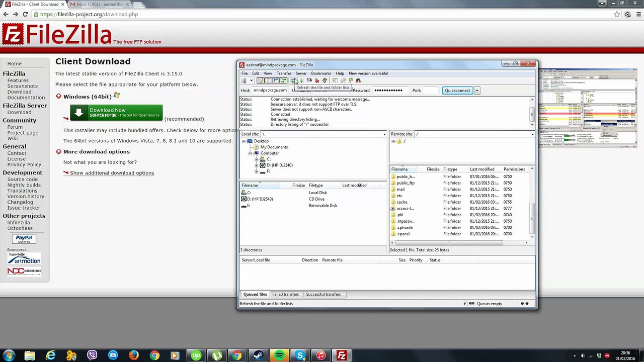Sort local files by Filetype column
Viewport: 644px width, 362px height.
click(x=324, y=186)
